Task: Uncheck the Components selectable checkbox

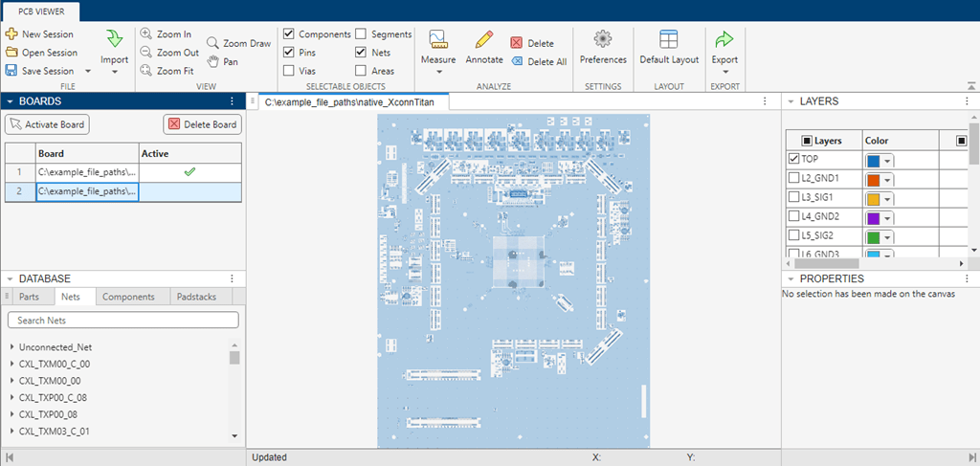Action: coord(289,34)
